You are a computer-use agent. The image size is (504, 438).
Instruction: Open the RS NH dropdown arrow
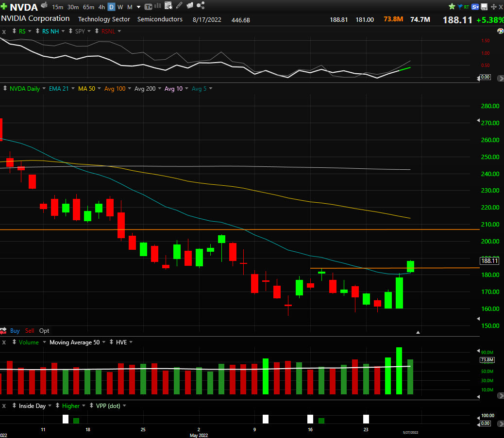pyautogui.click(x=63, y=31)
